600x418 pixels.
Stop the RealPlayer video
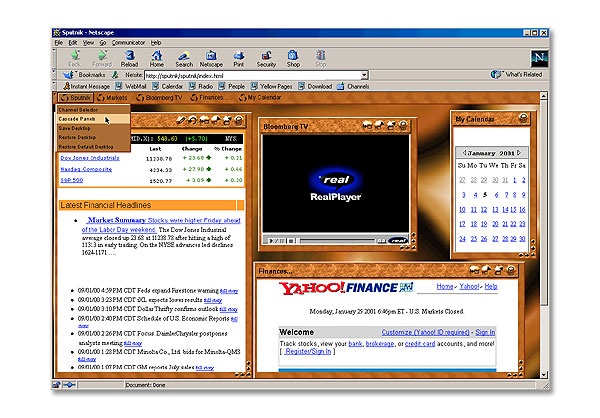tap(291, 241)
